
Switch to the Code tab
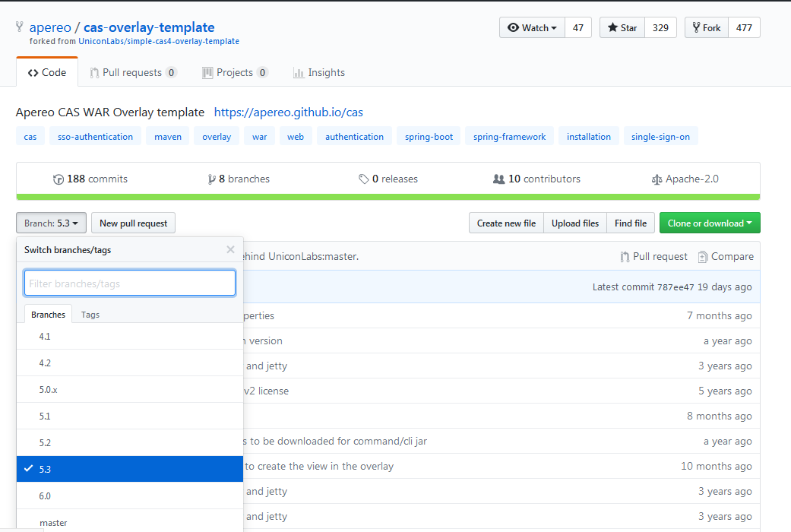[x=47, y=73]
